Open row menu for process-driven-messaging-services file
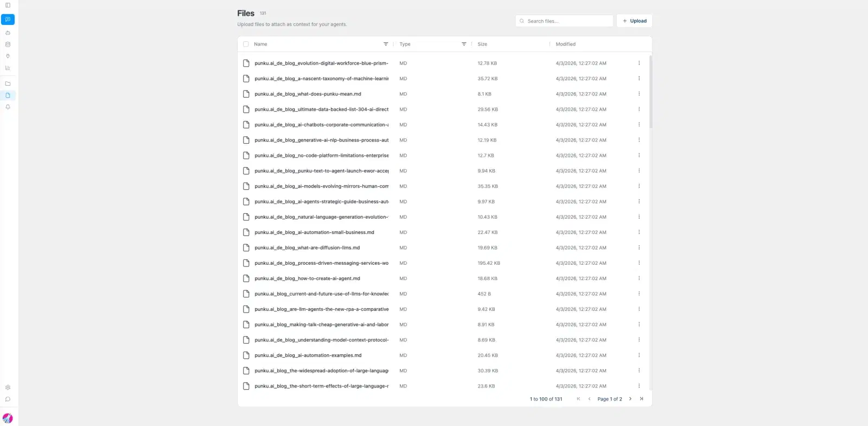This screenshot has width=868, height=426. tap(639, 263)
